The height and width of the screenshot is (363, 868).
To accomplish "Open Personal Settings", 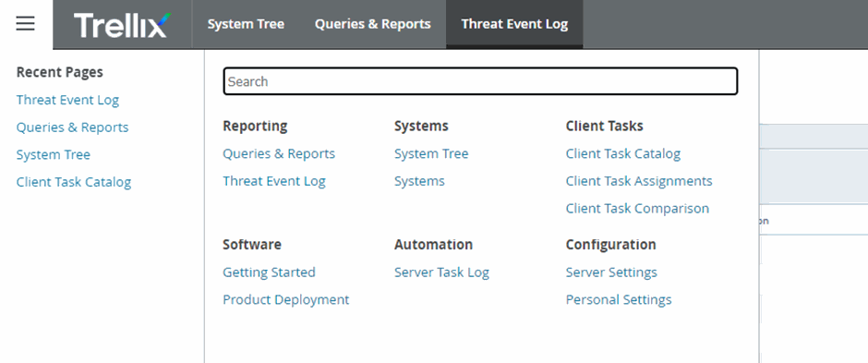I will point(619,299).
